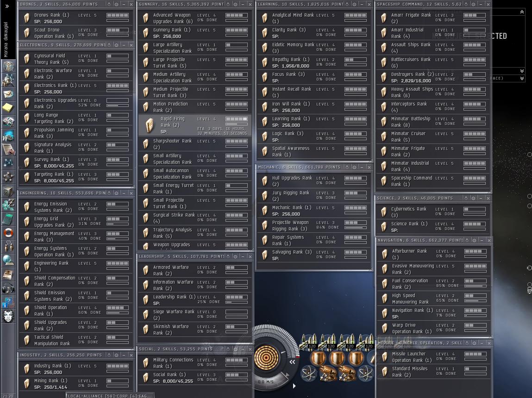
Task: Open the yellow notepad icon
Action: [x=8, y=107]
